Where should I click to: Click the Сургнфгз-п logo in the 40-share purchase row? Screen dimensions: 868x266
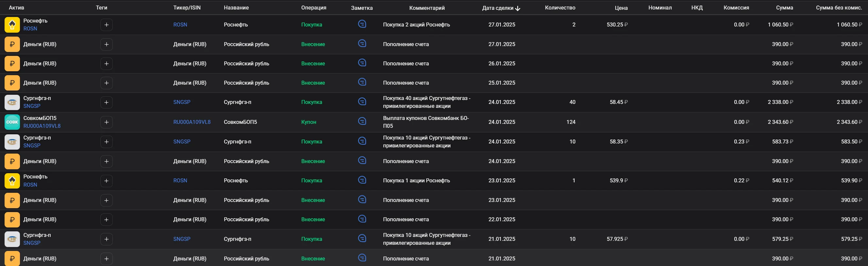click(x=12, y=102)
